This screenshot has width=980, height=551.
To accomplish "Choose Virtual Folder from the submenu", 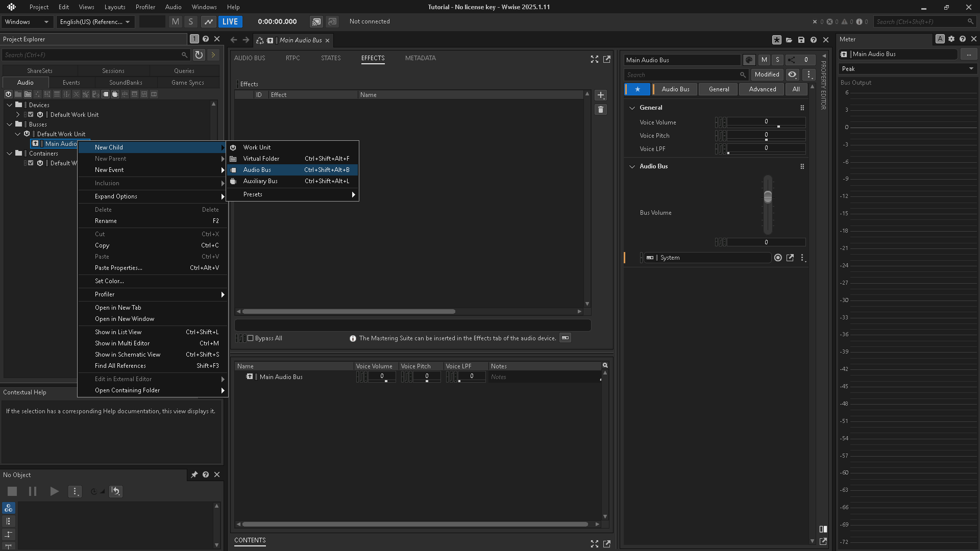I will pos(292,159).
